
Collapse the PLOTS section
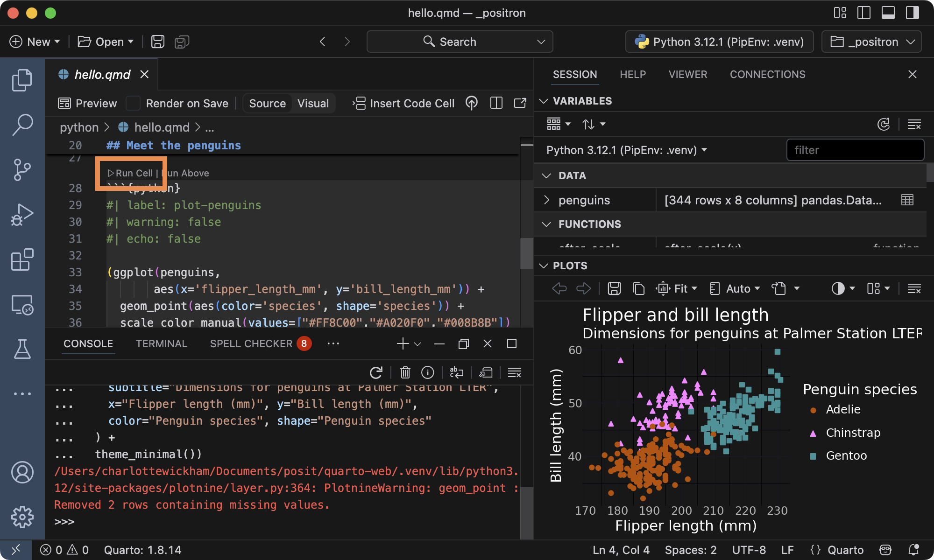coord(544,266)
